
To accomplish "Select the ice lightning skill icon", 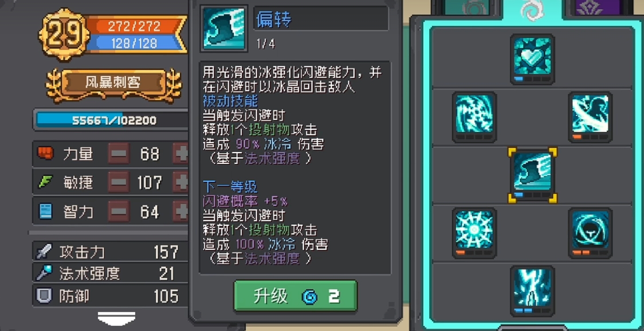I will [x=532, y=291].
